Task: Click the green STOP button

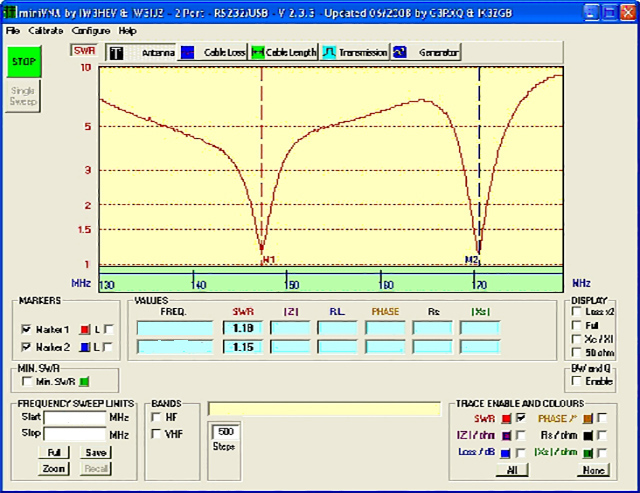Action: pyautogui.click(x=24, y=62)
